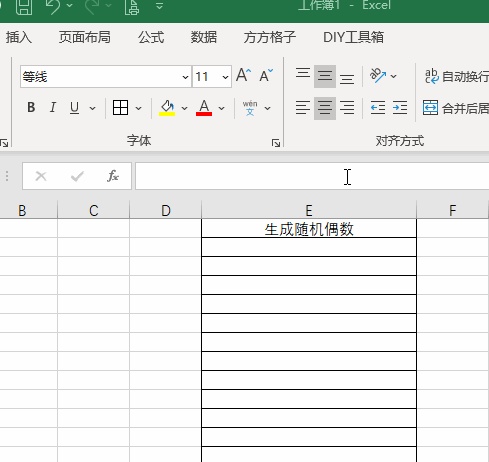Select column C header

click(94, 211)
